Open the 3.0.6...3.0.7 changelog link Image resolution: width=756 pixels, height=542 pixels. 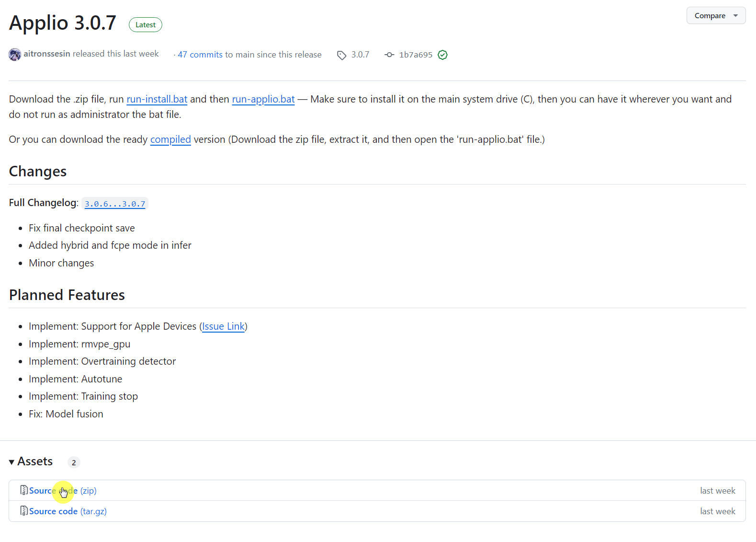(x=115, y=204)
